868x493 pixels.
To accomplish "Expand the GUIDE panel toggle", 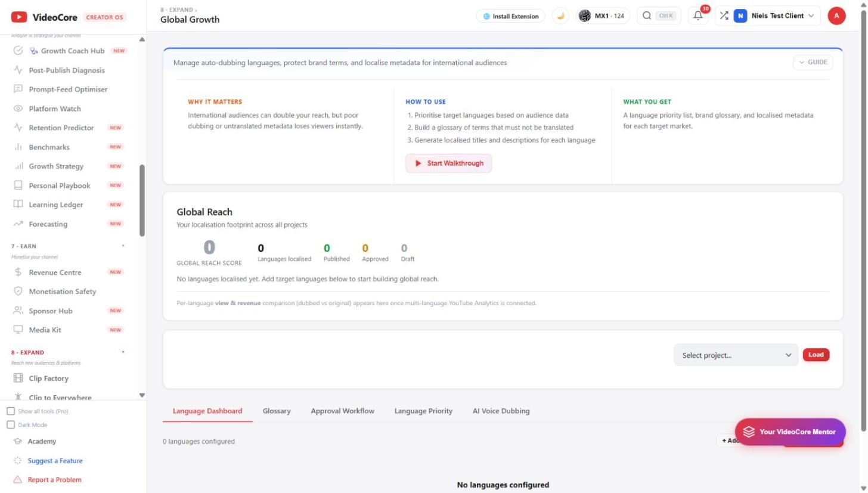I will pos(813,62).
